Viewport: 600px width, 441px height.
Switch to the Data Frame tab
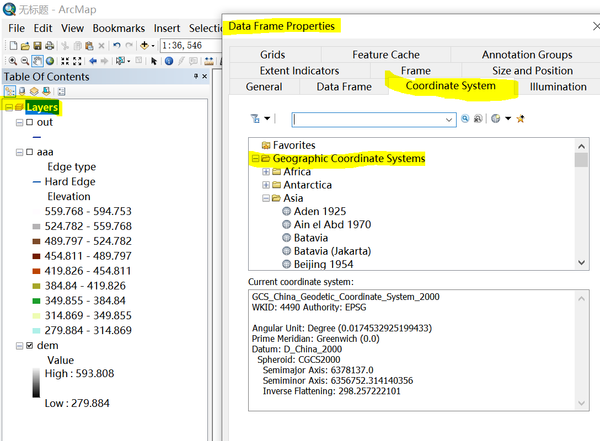[344, 87]
